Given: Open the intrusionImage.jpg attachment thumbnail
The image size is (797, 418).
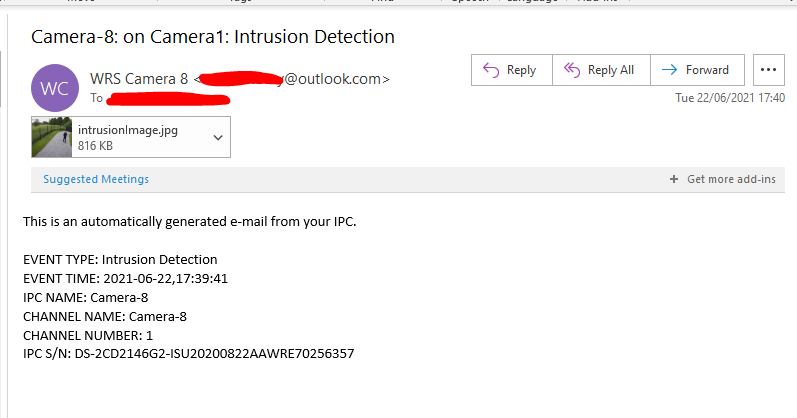Looking at the screenshot, I should (52, 137).
